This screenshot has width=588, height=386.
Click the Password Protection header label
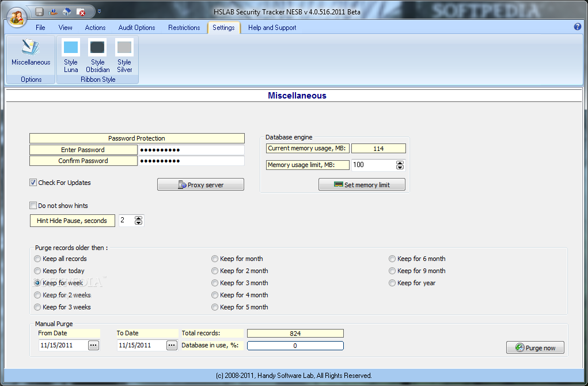(137, 138)
